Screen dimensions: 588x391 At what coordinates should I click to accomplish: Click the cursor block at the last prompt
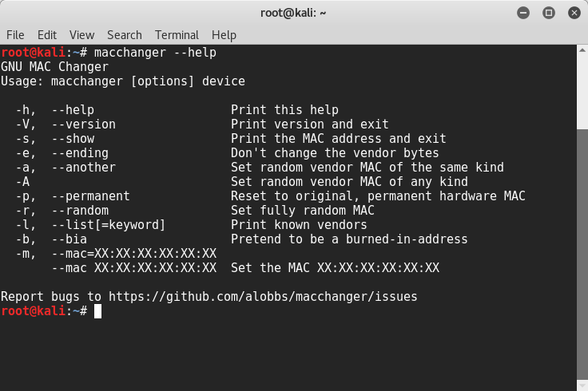tap(97, 311)
